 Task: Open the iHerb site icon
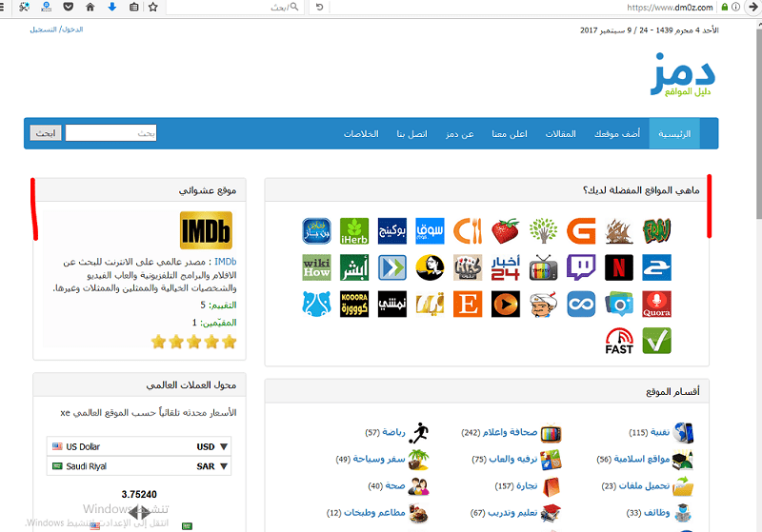click(354, 231)
